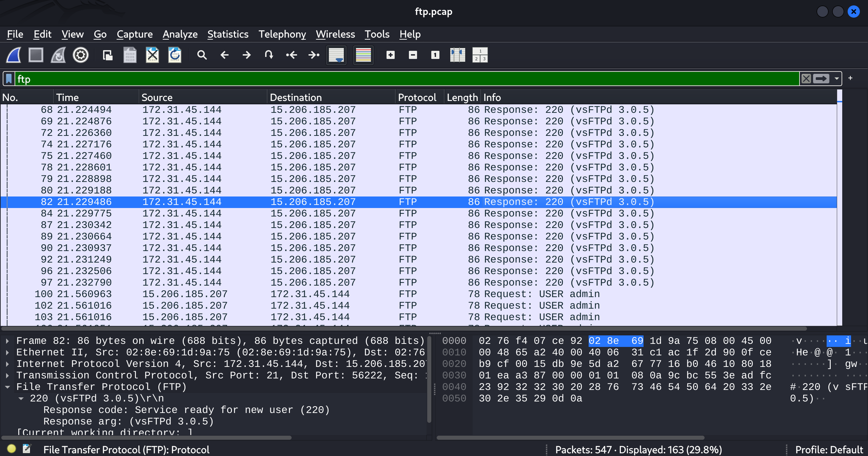Screen dimensions: 868x456
Task: Click the expert information indicator
Action: pyautogui.click(x=12, y=449)
